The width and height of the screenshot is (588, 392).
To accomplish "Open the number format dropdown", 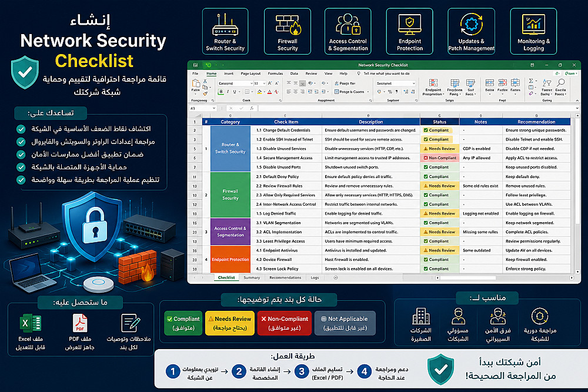I will click(413, 83).
